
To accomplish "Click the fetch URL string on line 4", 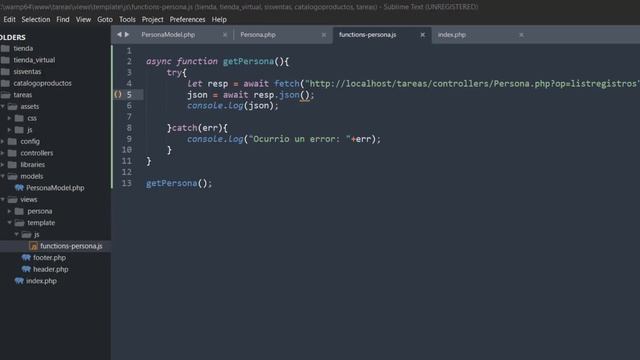I will (472, 84).
